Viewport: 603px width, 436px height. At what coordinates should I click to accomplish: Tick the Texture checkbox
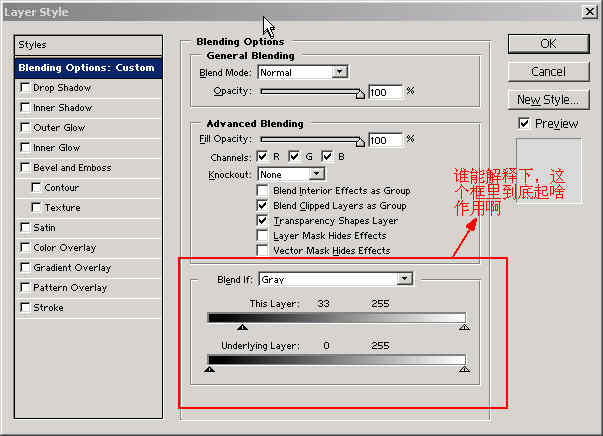pyautogui.click(x=36, y=208)
